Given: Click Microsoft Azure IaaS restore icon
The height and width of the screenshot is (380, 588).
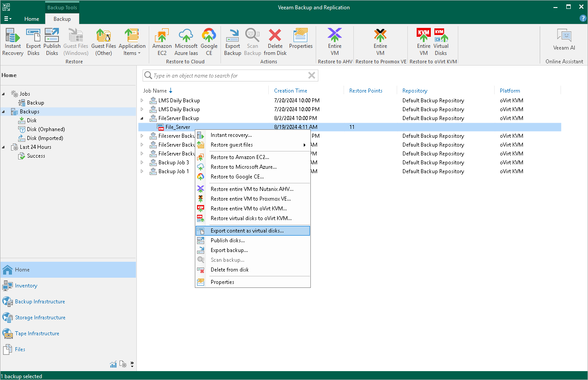Looking at the screenshot, I should [186, 42].
